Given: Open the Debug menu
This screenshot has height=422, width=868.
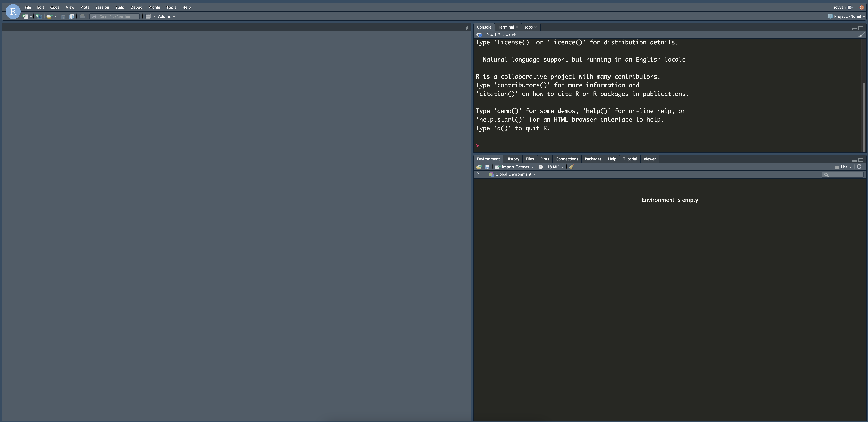Looking at the screenshot, I should (136, 7).
